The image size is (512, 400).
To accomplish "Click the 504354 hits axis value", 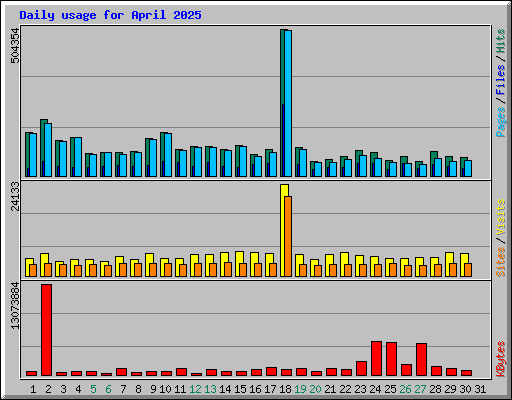I will click(x=15, y=45).
